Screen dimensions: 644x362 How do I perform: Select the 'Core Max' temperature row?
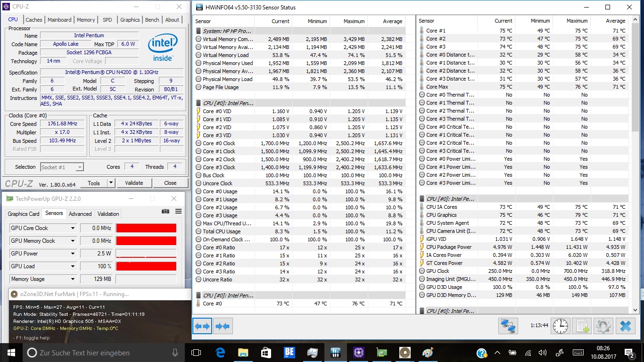pyautogui.click(x=523, y=87)
